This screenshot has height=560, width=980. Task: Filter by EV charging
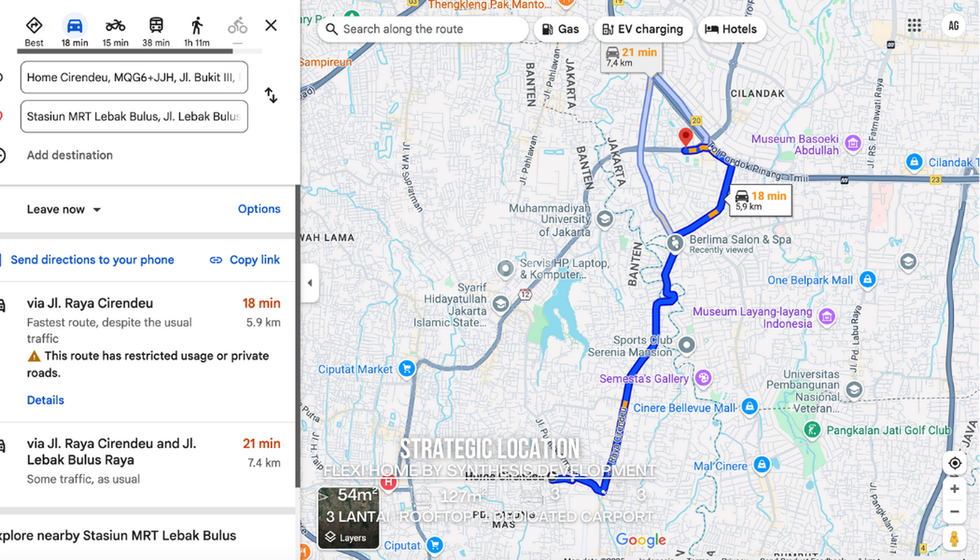(643, 29)
